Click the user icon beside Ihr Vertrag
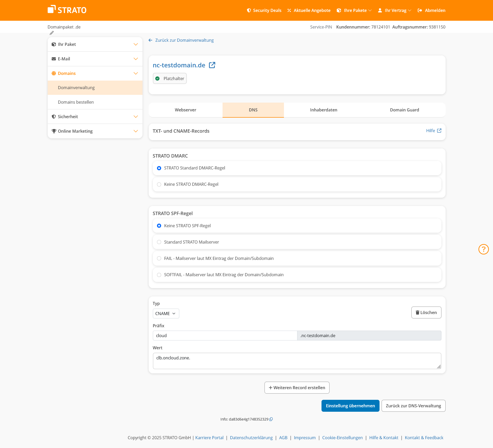493x448 pixels. click(380, 10)
